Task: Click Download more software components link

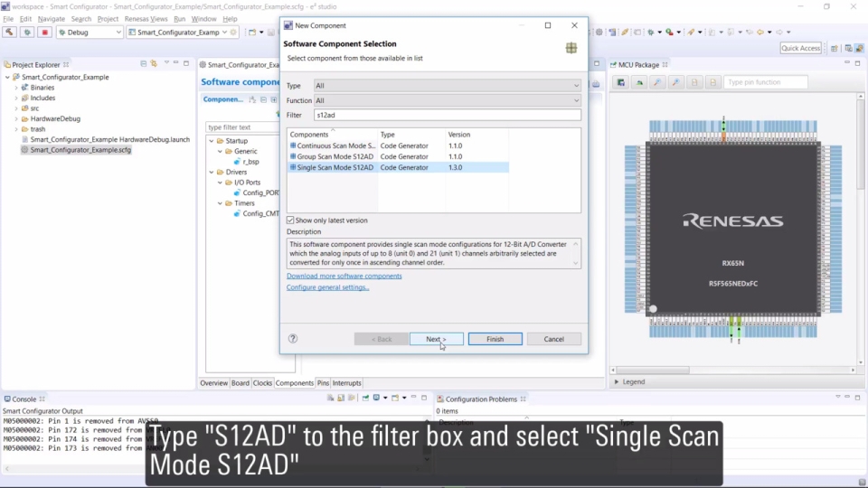Action: click(344, 276)
